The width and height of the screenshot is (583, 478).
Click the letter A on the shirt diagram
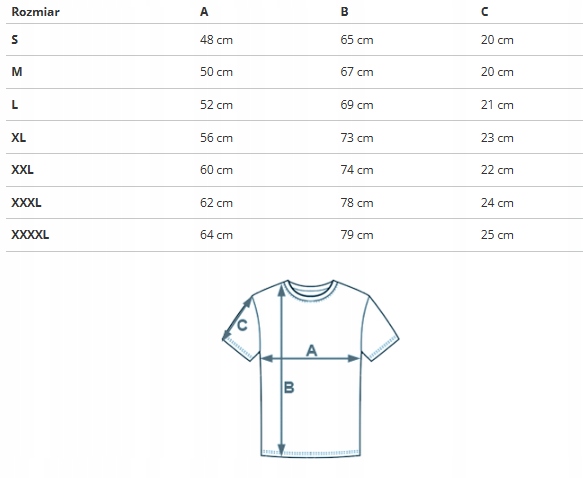point(312,351)
